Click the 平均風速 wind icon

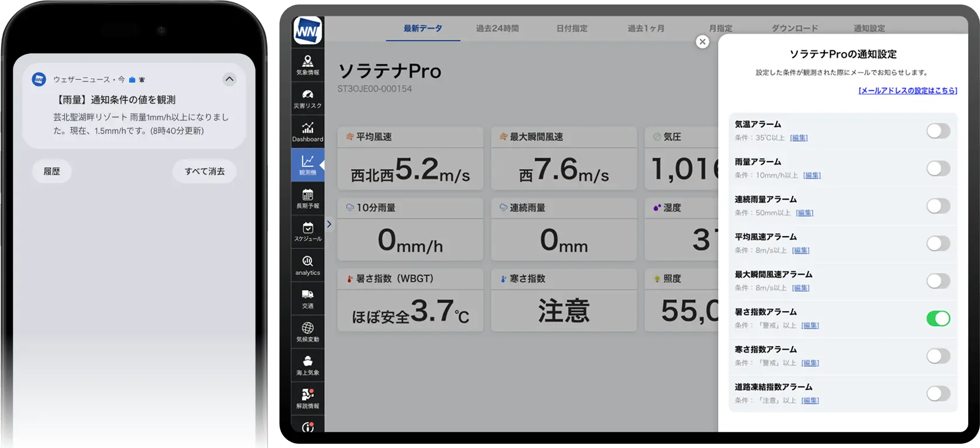tap(350, 136)
